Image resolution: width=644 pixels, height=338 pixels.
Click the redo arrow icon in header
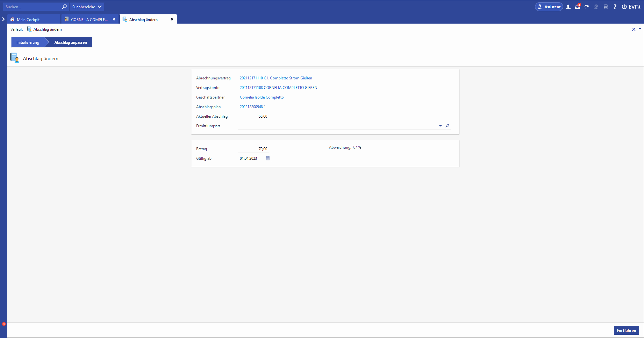click(x=587, y=7)
